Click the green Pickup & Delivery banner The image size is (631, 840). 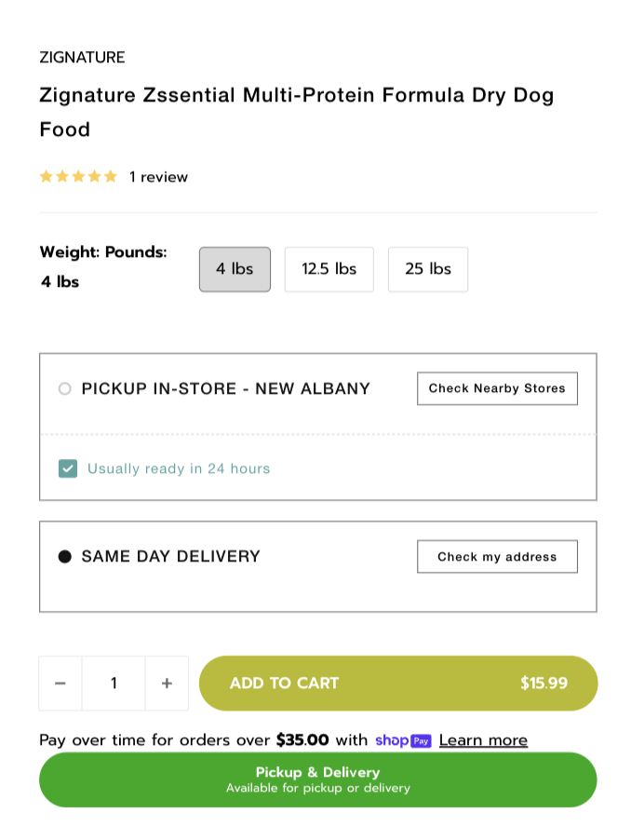coord(317,779)
